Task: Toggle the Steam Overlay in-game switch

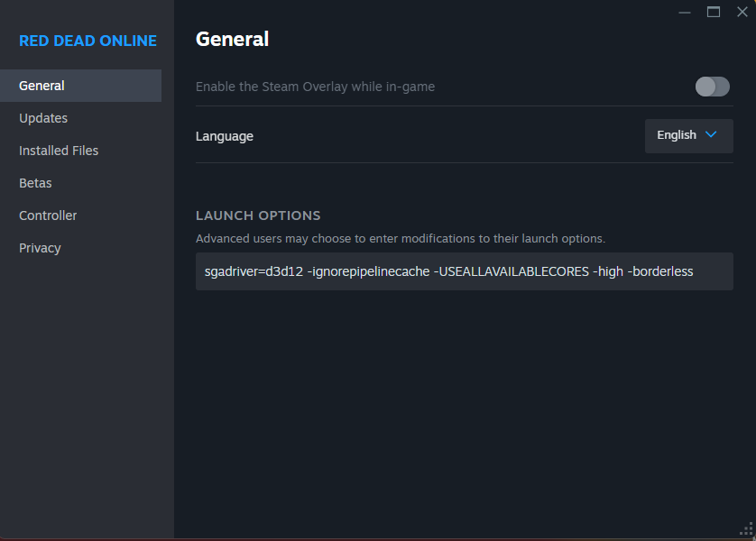Action: click(x=712, y=87)
